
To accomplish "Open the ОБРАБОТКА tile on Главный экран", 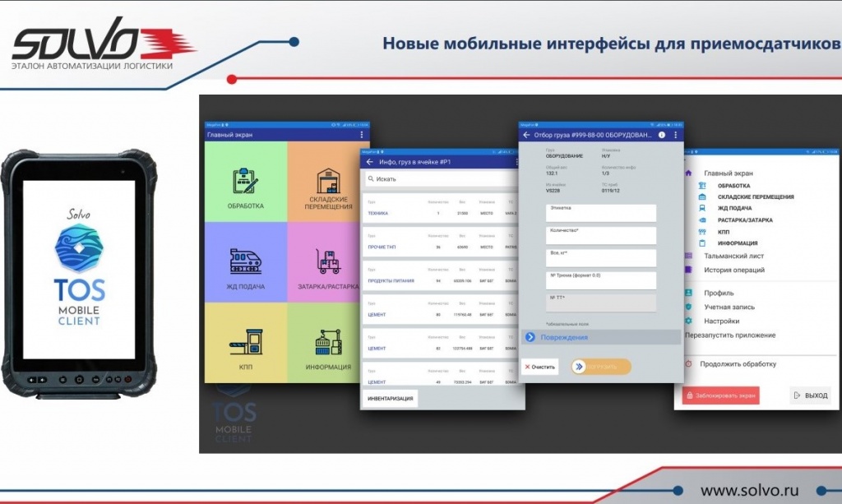I will (245, 182).
